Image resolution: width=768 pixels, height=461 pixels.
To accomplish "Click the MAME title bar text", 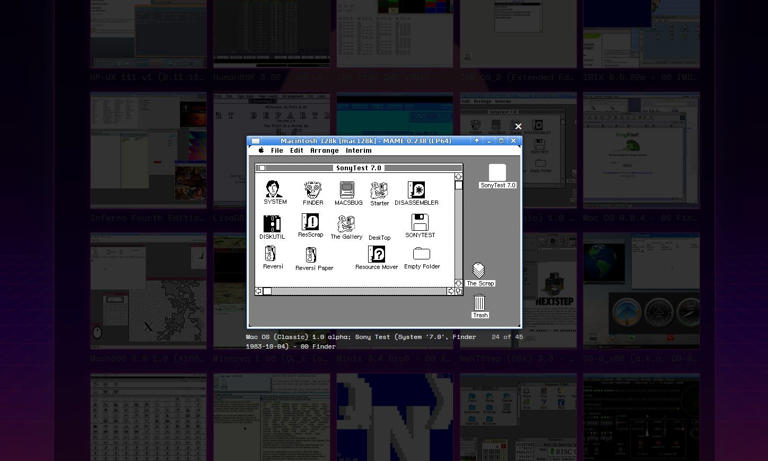I will pos(366,141).
